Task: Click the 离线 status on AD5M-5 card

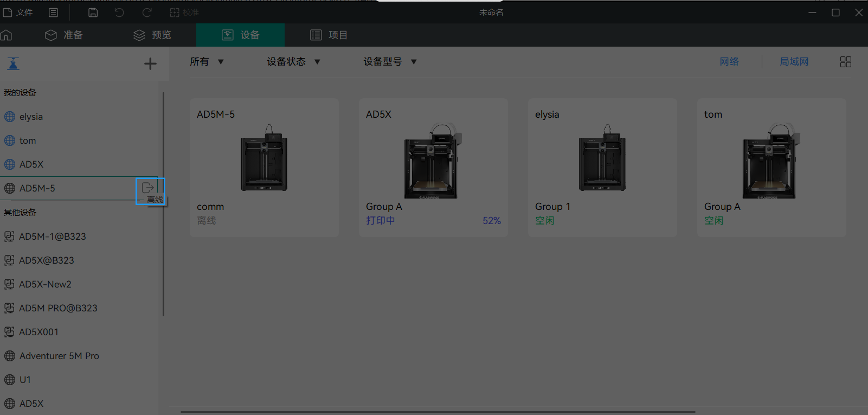Action: click(x=207, y=221)
